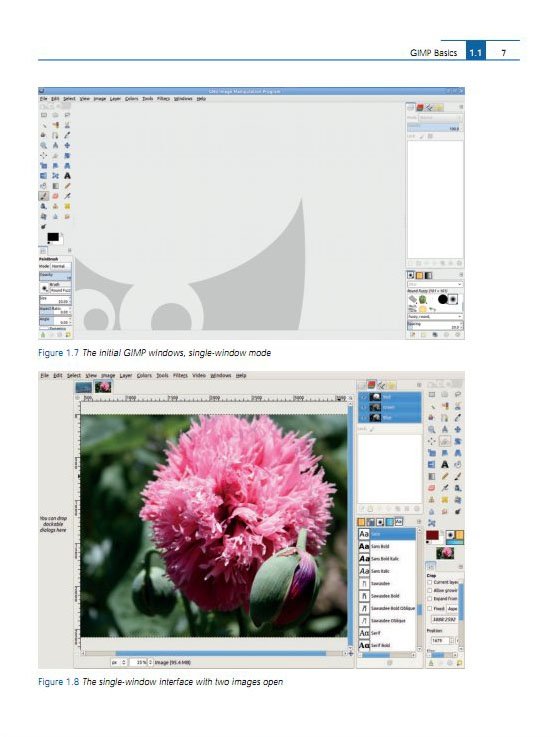Click save tool preset icon in Figure 1.7 options
The width and height of the screenshot is (557, 737).
pyautogui.click(x=43, y=335)
